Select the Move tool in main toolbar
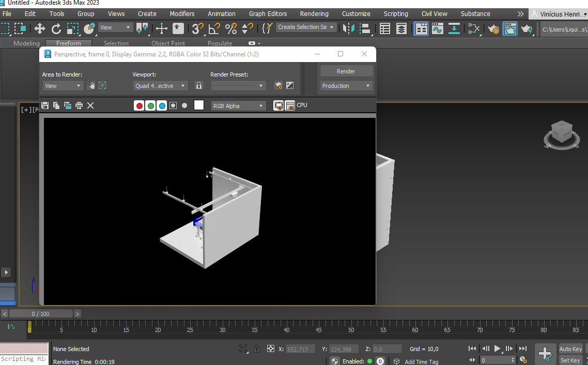The height and width of the screenshot is (365, 588). (39, 28)
